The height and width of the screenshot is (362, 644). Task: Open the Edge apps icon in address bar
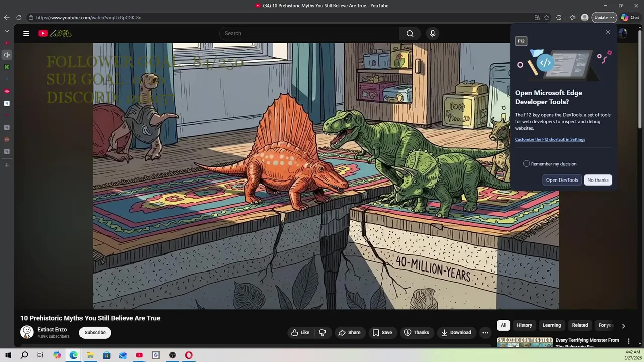pyautogui.click(x=537, y=18)
